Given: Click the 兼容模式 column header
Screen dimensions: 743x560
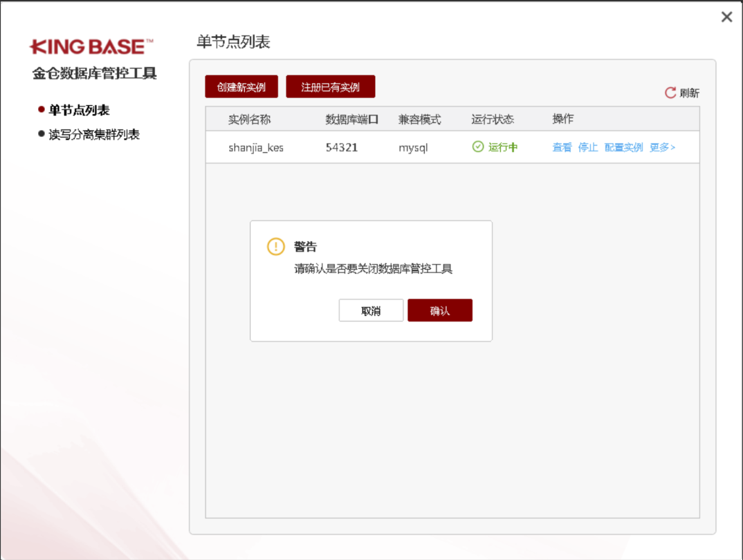Looking at the screenshot, I should coord(419,120).
